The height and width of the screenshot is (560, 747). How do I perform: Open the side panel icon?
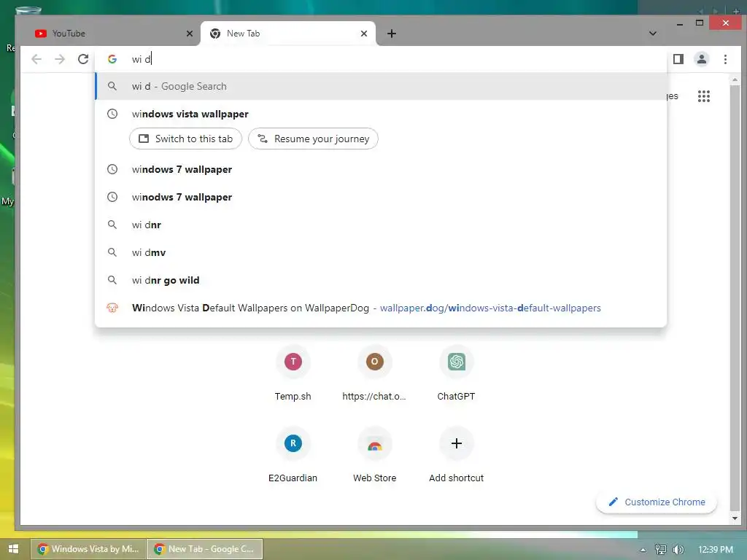678,59
